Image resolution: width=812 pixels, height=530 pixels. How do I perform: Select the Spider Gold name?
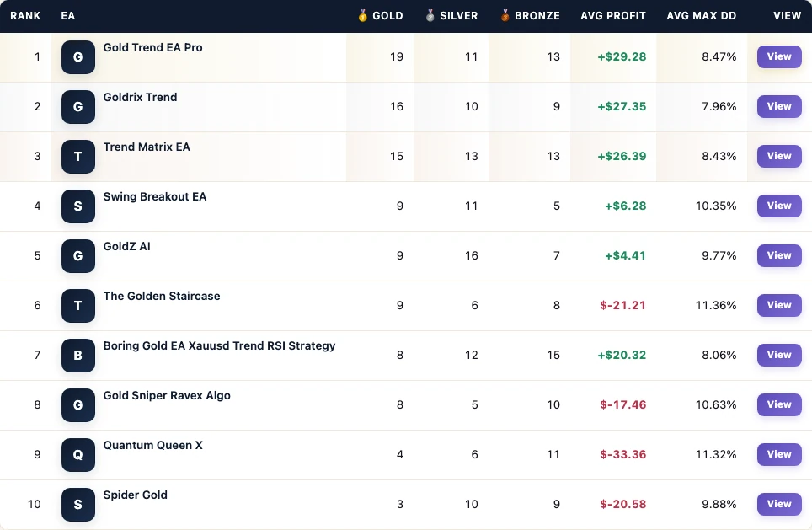pos(135,495)
